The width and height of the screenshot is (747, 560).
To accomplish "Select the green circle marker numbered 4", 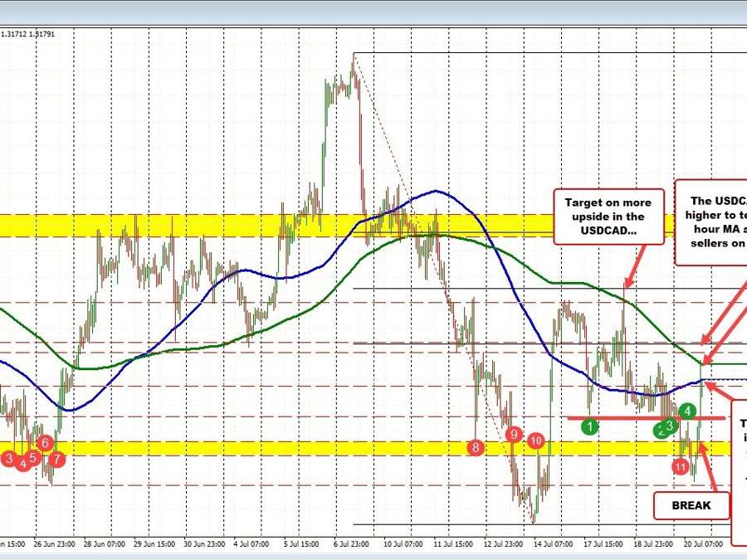I will click(x=687, y=411).
